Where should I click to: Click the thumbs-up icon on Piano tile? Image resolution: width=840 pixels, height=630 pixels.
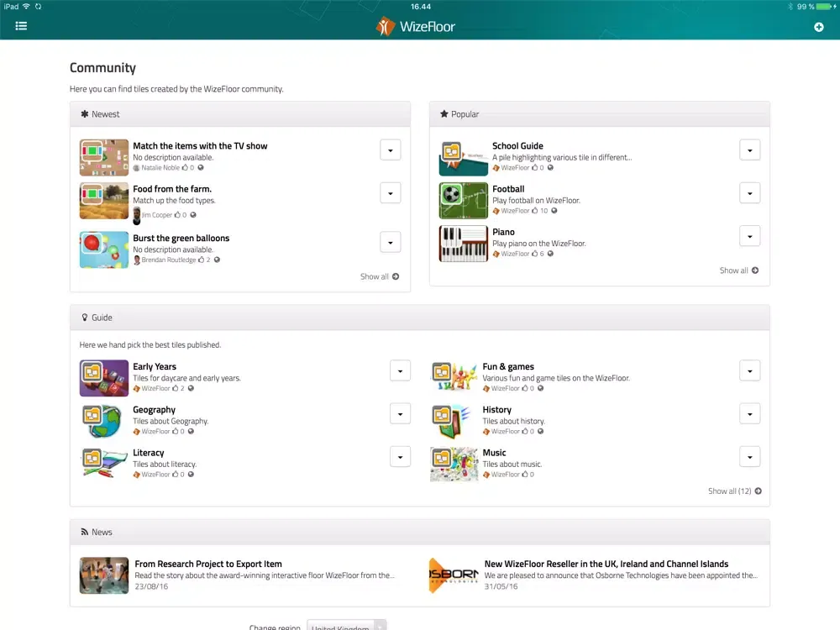click(x=534, y=254)
